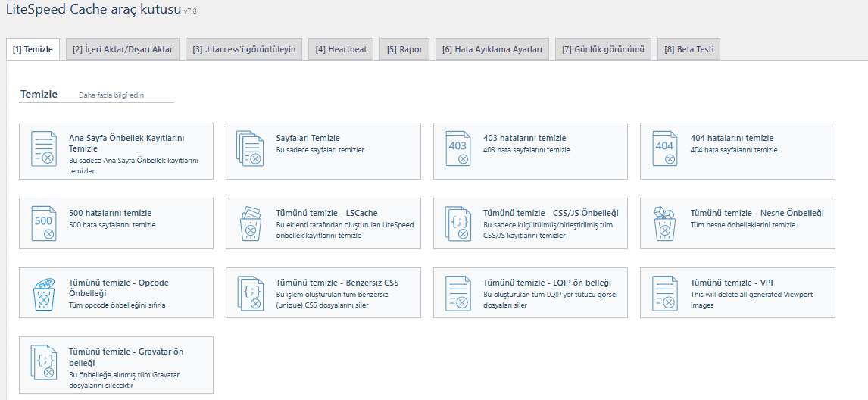This screenshot has width=868, height=400.
Task: Open the İçeri Aktar/Dışarı Aktar tab
Action: coord(123,50)
